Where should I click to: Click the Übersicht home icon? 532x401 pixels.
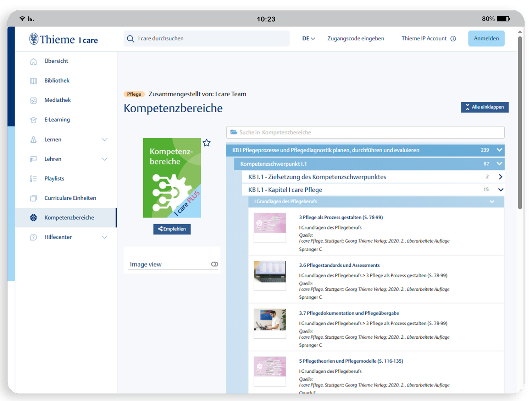33,61
